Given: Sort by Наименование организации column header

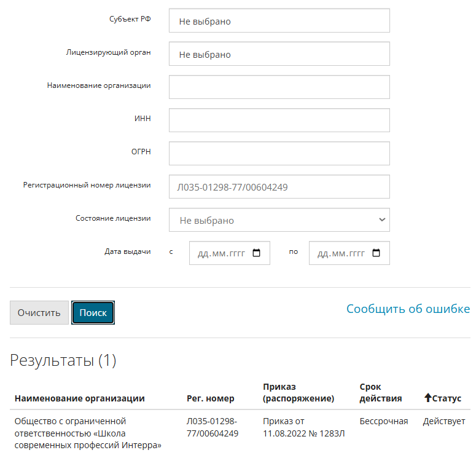Looking at the screenshot, I should click(x=79, y=398).
